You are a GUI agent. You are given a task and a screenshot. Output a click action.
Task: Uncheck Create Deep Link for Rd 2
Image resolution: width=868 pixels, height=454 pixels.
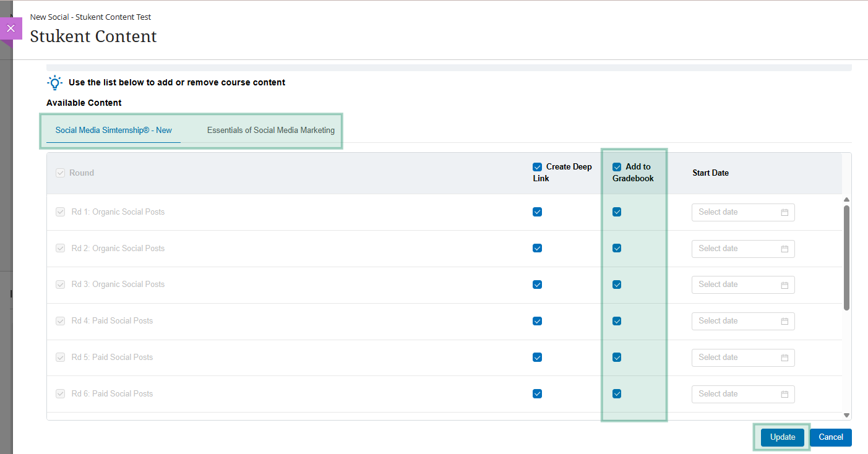537,249
